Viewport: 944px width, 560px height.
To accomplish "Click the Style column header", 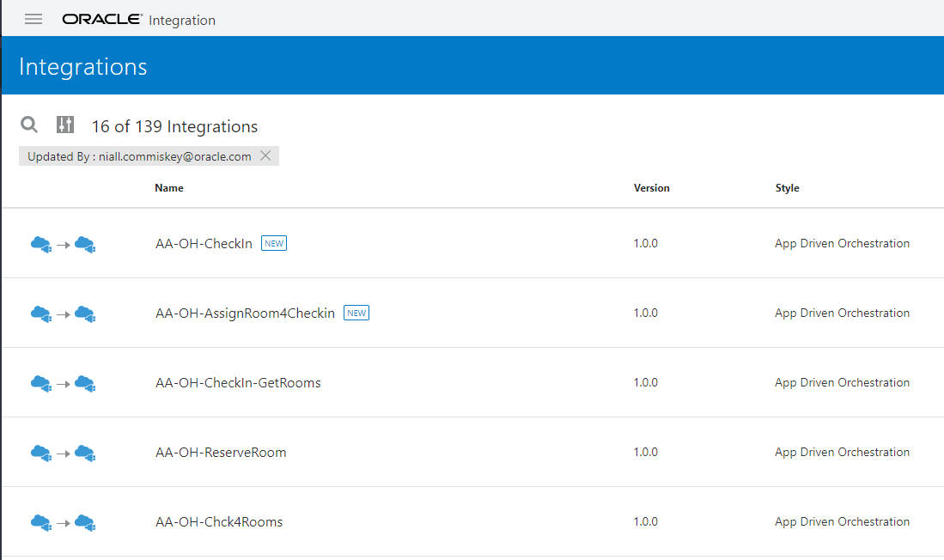I will [x=787, y=187].
